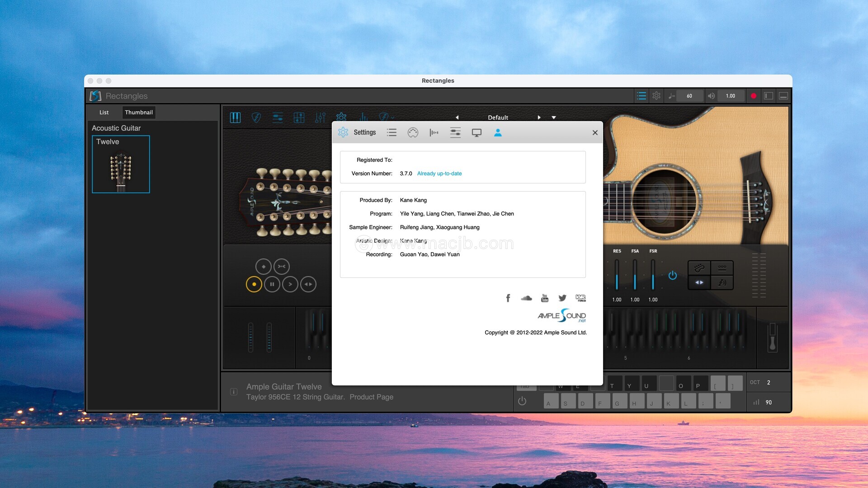Switch to Thumbnail view tab
The width and height of the screenshot is (868, 488).
tap(139, 113)
